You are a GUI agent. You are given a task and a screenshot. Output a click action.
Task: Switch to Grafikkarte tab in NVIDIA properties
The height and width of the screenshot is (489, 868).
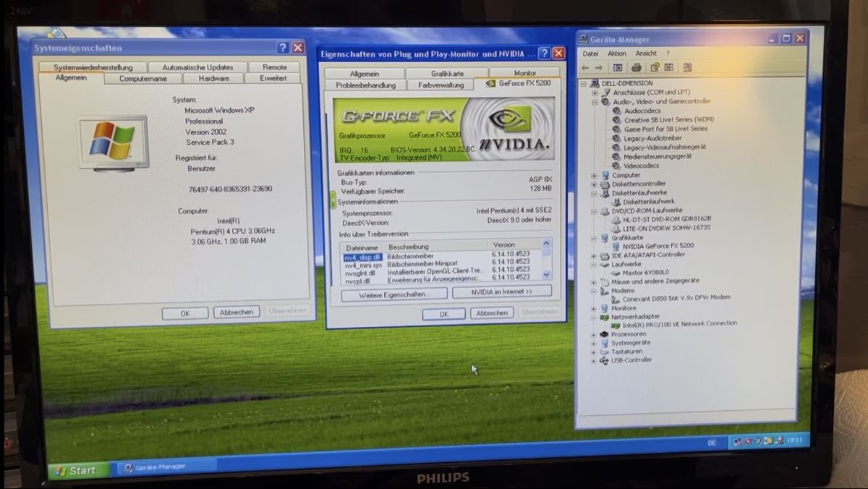coord(447,73)
